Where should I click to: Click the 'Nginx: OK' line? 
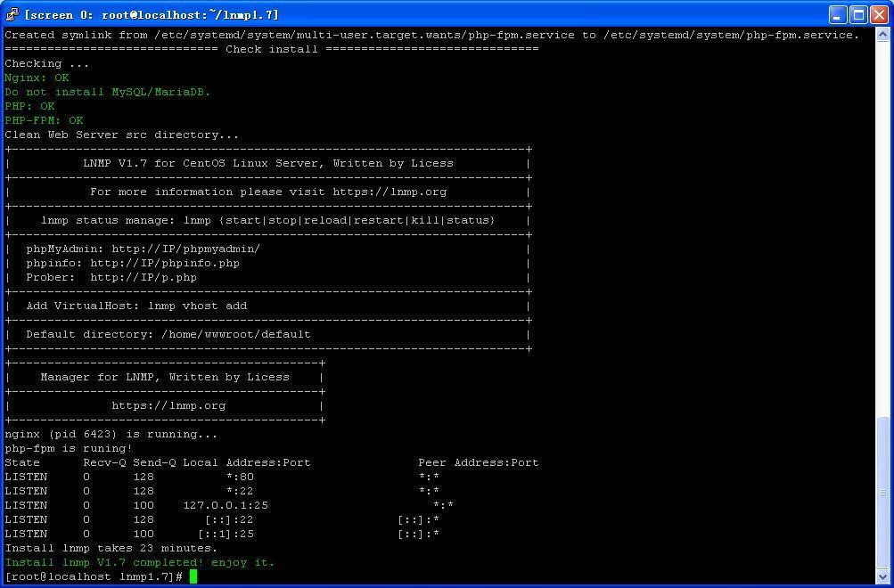37,78
